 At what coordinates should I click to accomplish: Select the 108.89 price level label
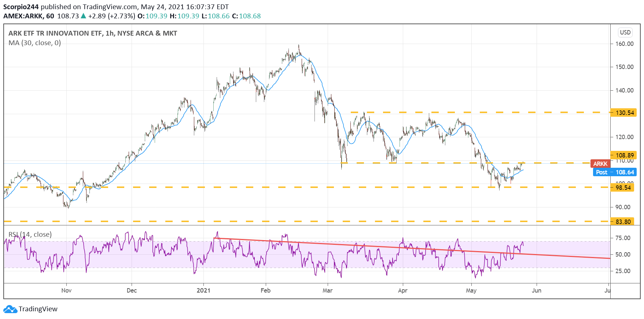[623, 155]
